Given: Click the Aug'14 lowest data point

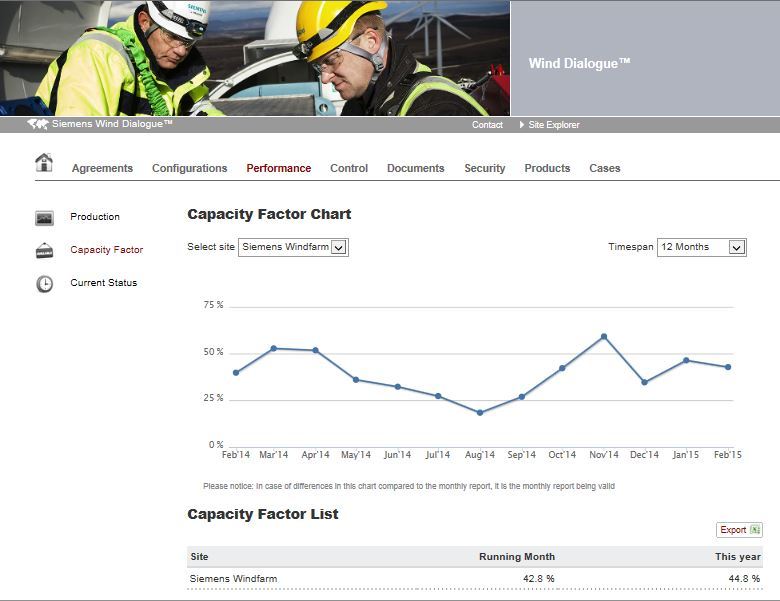Looking at the screenshot, I should coord(480,412).
